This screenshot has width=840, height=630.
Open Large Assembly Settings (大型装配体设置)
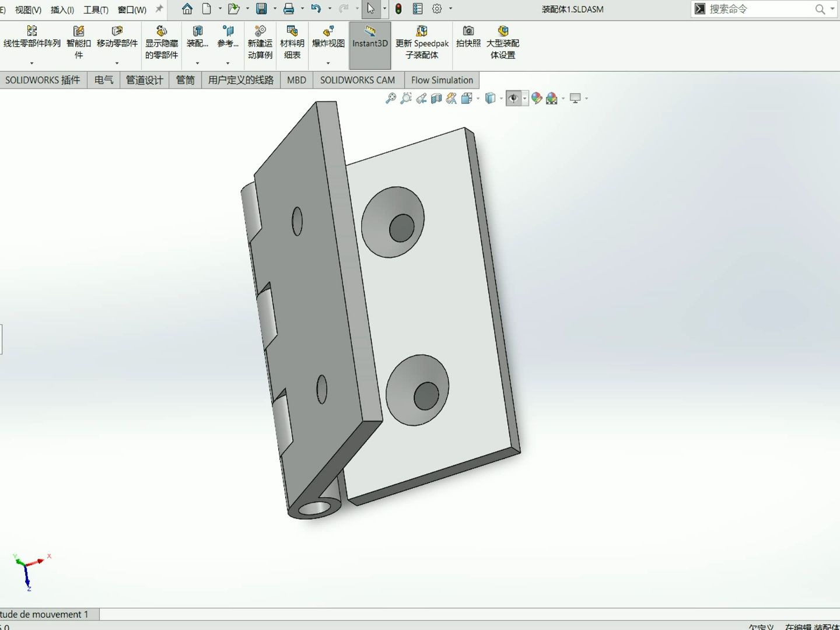[x=503, y=42]
